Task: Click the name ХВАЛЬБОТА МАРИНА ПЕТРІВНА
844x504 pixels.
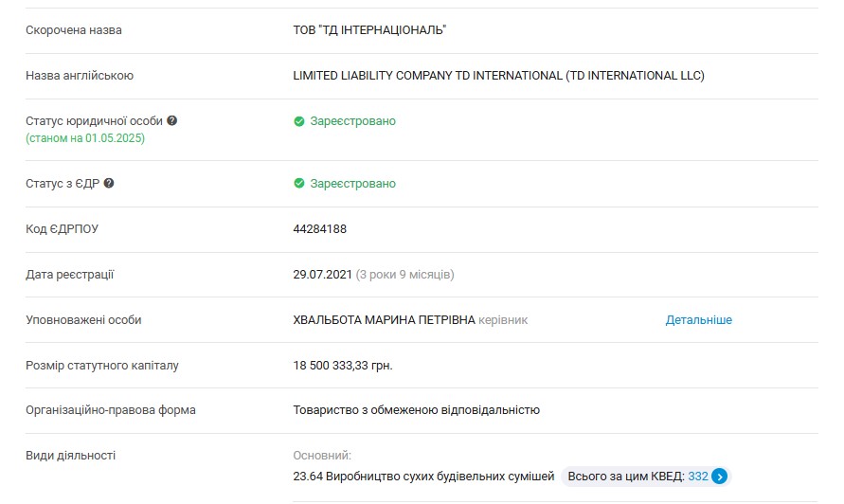Action: click(384, 320)
